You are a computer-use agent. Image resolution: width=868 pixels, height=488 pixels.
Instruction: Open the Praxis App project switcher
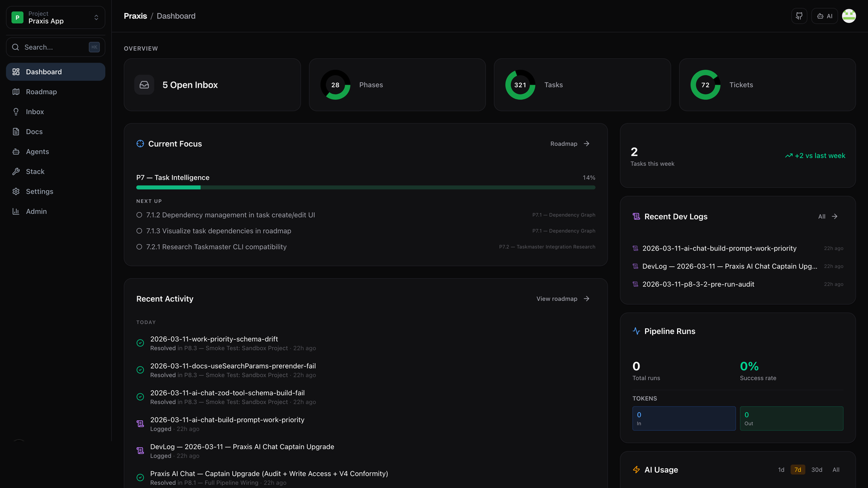click(x=55, y=17)
